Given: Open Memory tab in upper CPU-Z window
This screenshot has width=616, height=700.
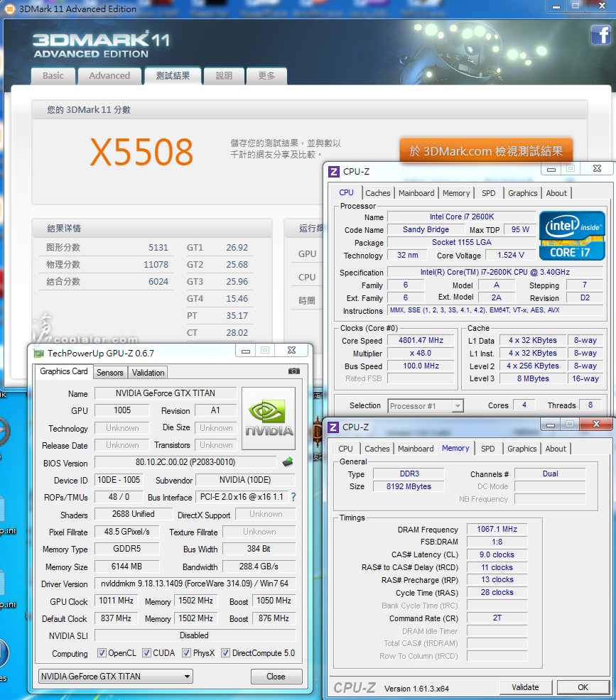Looking at the screenshot, I should [x=456, y=193].
